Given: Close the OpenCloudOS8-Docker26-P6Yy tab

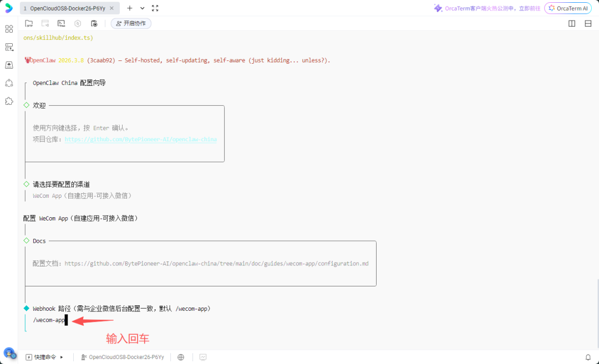Looking at the screenshot, I should pos(111,8).
